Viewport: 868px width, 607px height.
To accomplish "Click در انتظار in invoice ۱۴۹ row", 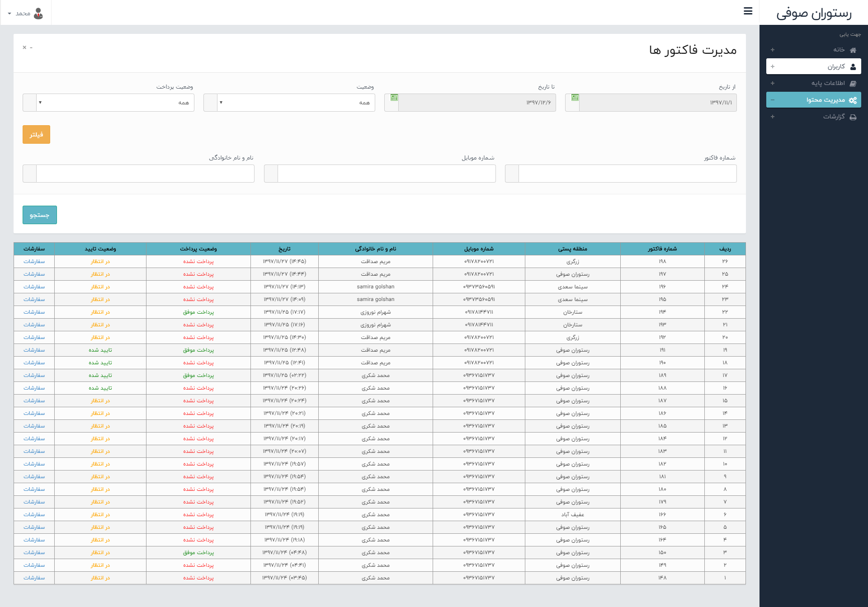I will point(100,565).
